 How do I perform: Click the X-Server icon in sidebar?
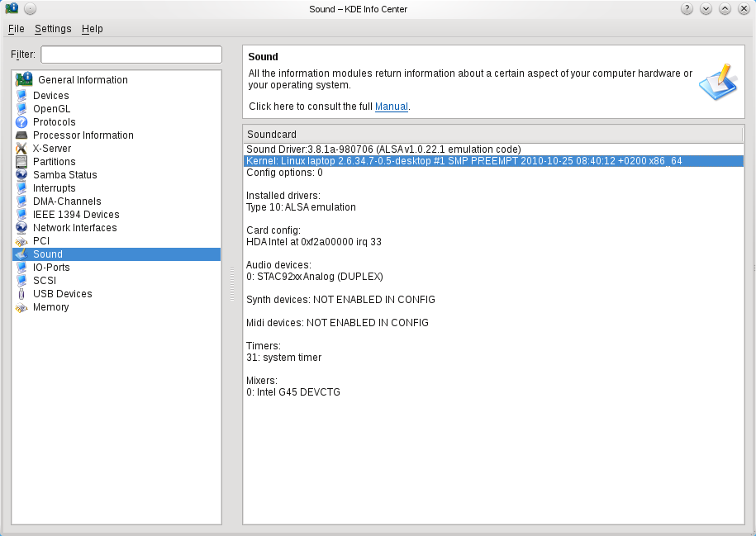pos(21,149)
